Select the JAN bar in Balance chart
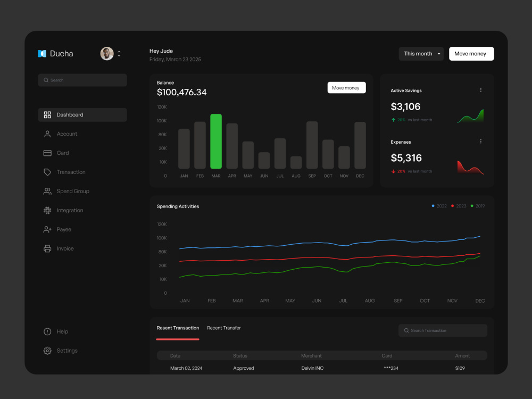This screenshot has height=399, width=532. click(184, 148)
